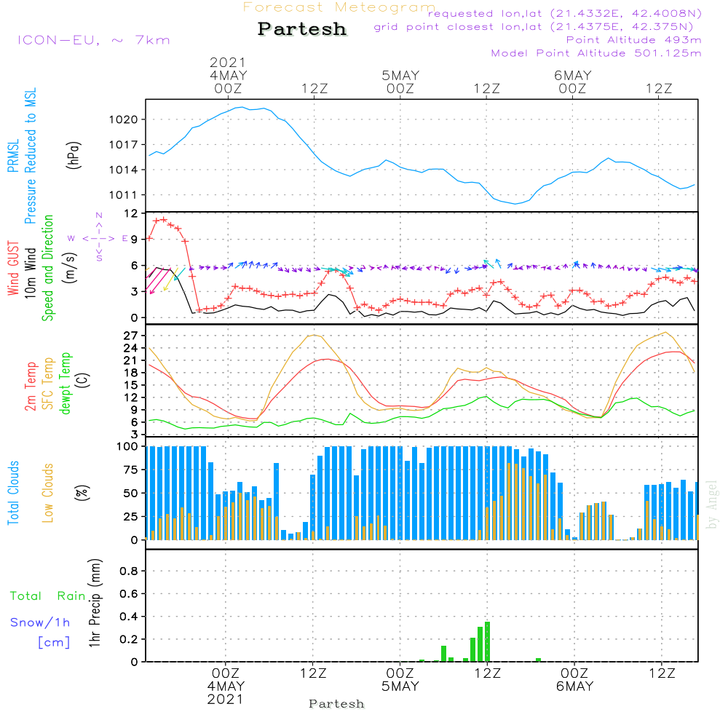Screen dimensions: 728x728
Task: Click the 'Partesh' title at top
Action: click(x=302, y=29)
